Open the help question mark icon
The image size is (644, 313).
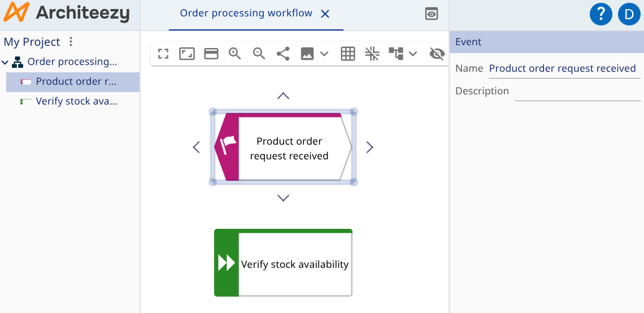601,14
